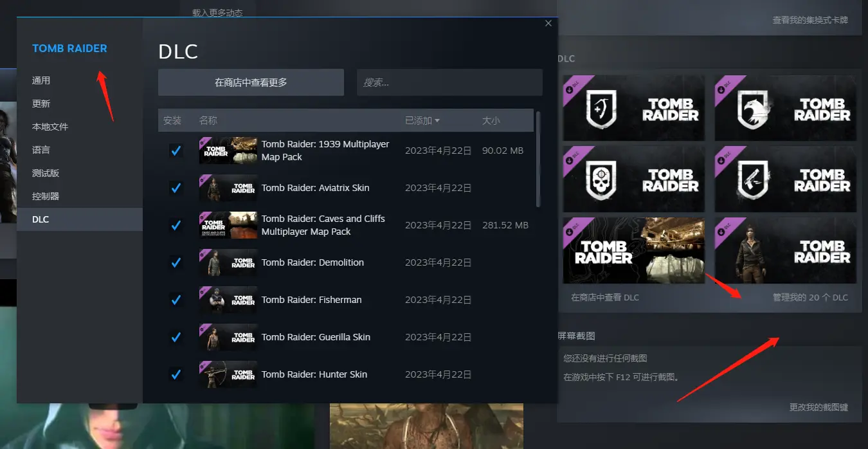Open the 本地文件 tab

[x=50, y=127]
